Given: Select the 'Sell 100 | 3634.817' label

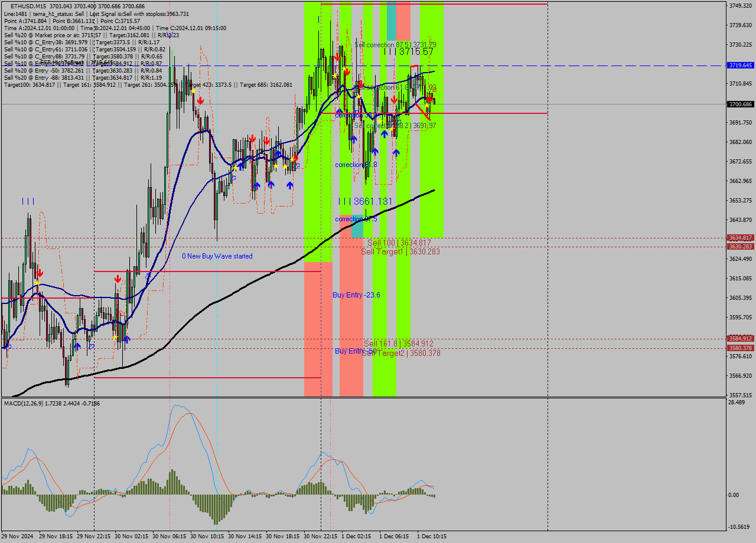Looking at the screenshot, I should pyautogui.click(x=399, y=243).
